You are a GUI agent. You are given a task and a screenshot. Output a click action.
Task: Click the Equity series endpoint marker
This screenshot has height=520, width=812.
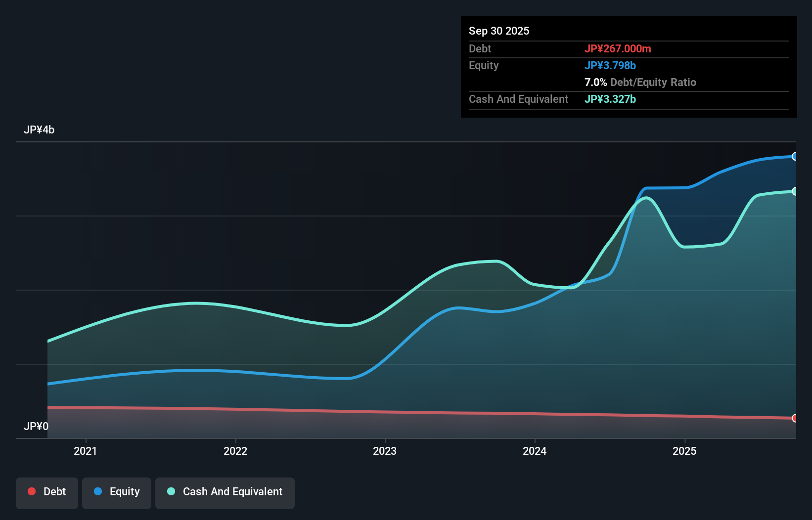(x=795, y=157)
